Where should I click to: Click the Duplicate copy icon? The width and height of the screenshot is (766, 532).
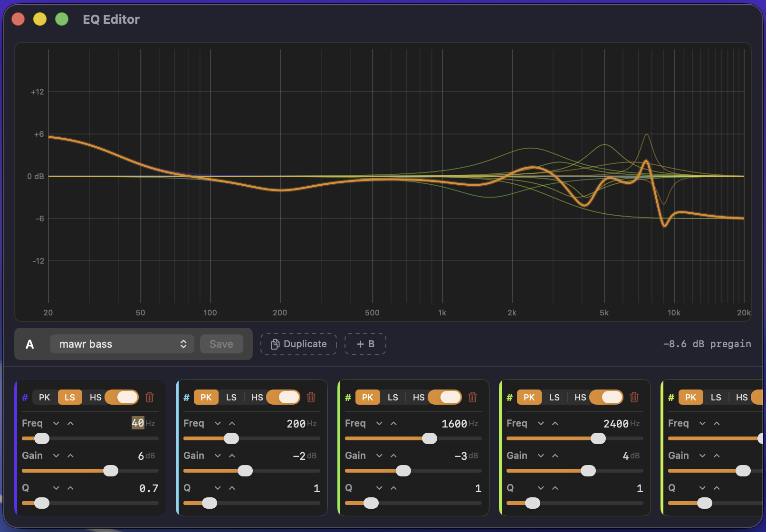click(x=275, y=343)
